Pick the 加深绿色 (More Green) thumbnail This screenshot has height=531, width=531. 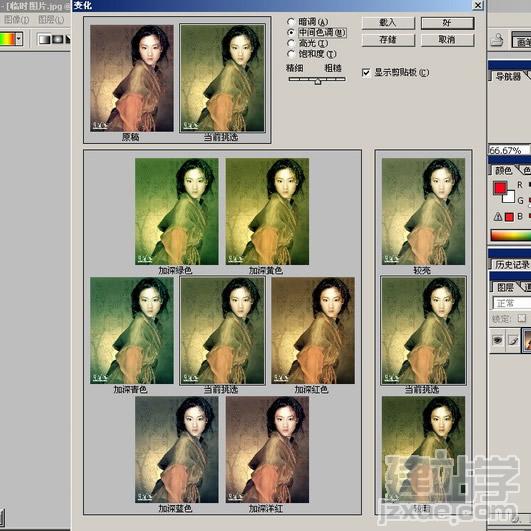click(x=176, y=211)
